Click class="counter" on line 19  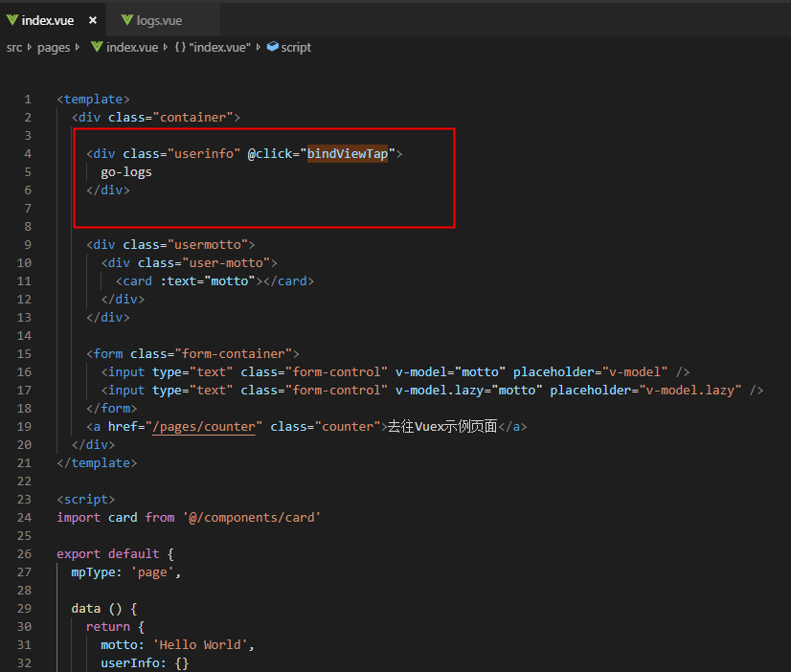[326, 427]
